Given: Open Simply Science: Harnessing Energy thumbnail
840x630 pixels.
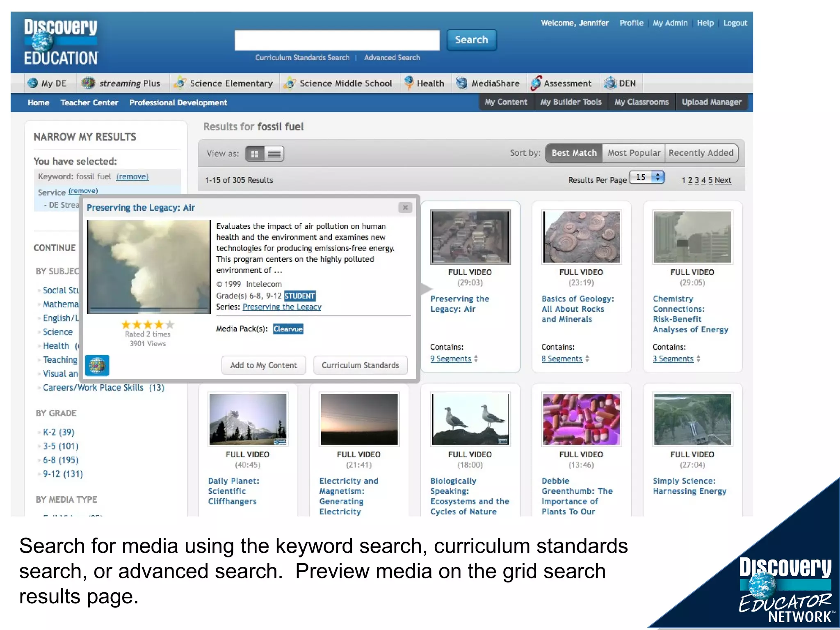Looking at the screenshot, I should click(692, 419).
